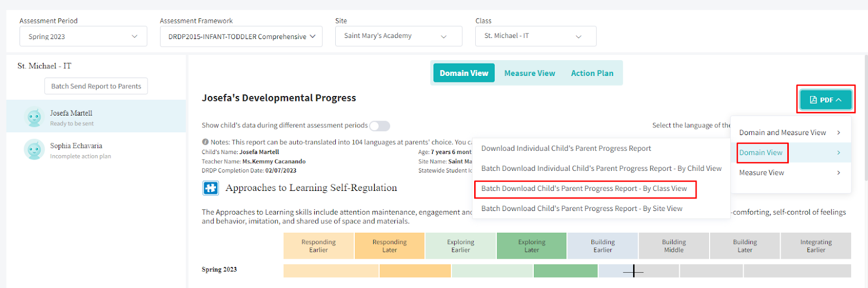The height and width of the screenshot is (288, 868).
Task: Select Batch Download By Class View option
Action: click(584, 189)
